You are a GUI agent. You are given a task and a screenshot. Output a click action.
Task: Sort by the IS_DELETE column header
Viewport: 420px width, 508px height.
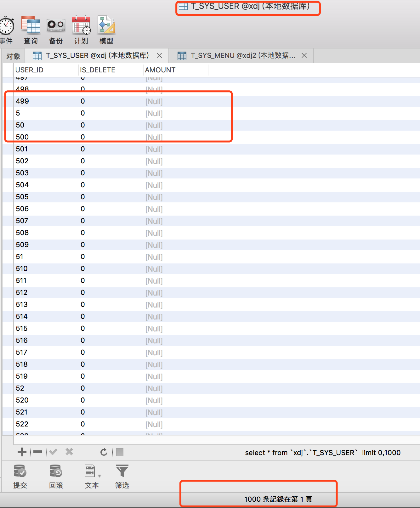click(x=111, y=70)
